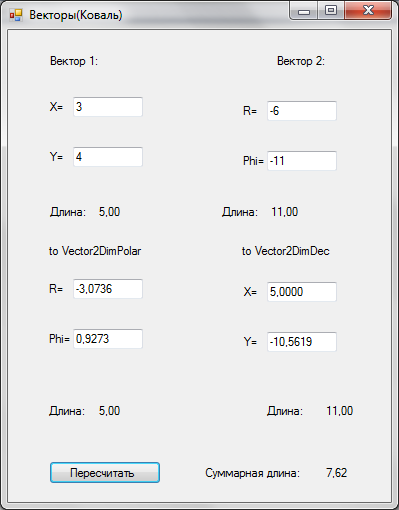Select the Vector 2 Phi= input field
The height and width of the screenshot is (510, 399).
tap(302, 161)
